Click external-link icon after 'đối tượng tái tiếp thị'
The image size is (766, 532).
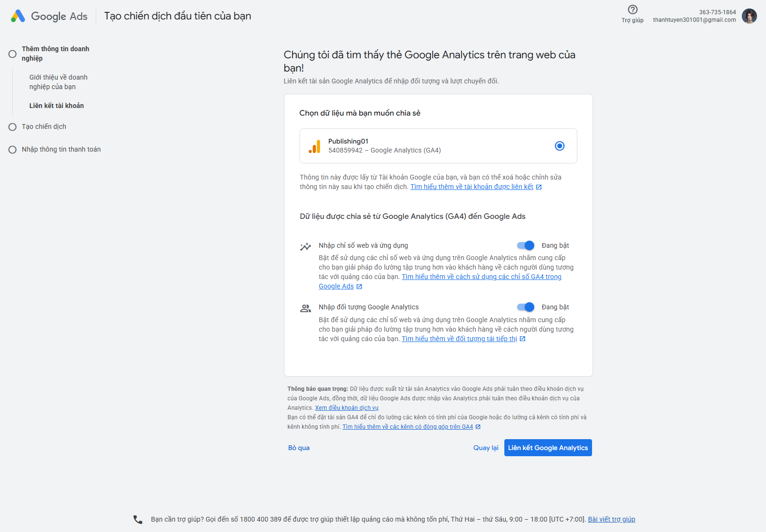coord(522,339)
